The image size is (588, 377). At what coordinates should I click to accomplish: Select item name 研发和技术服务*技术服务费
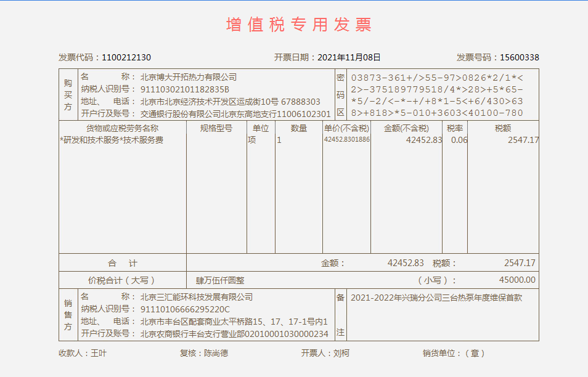coord(112,140)
